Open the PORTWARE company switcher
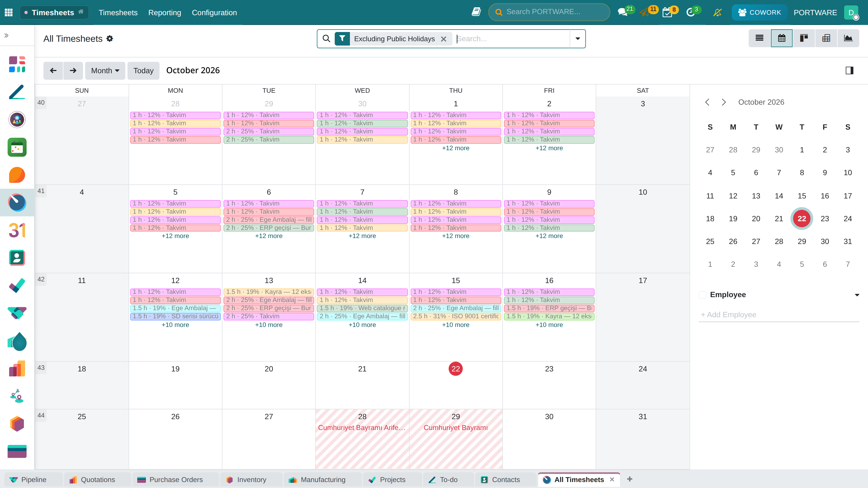This screenshot has width=868, height=488. tap(815, 12)
